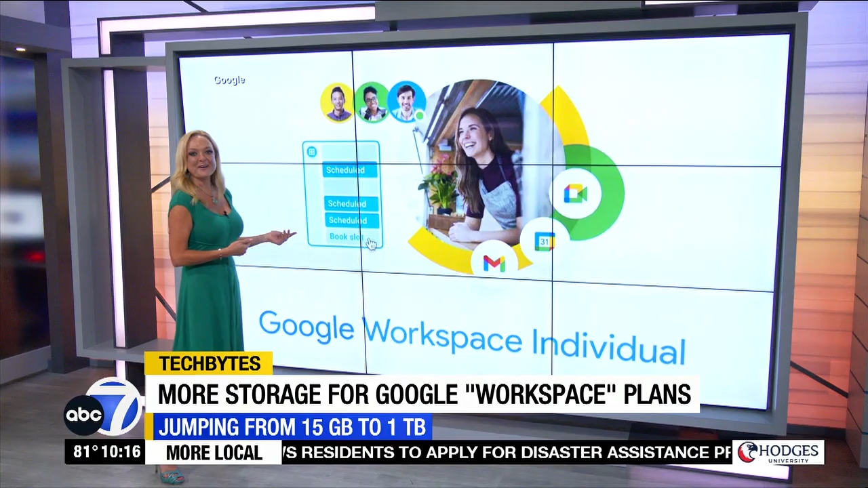
Task: Open the Google Calendar 31 icon
Action: click(x=545, y=241)
